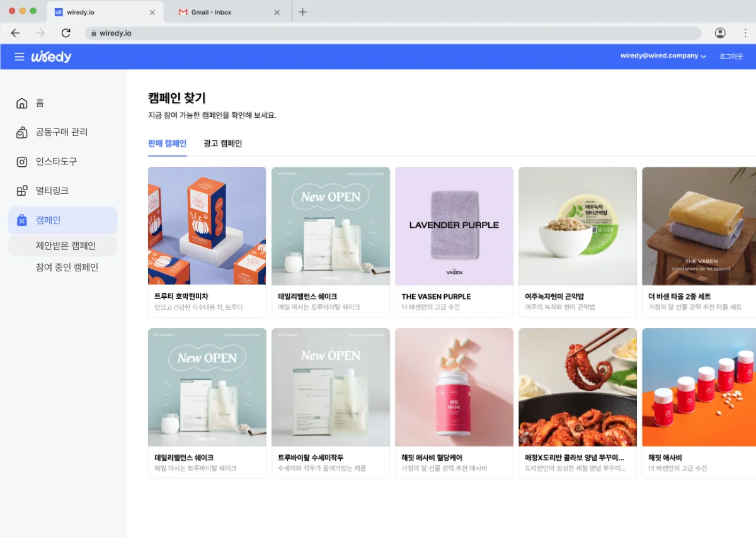
Task: Switch to 광고 캠페인 tab
Action: pyautogui.click(x=222, y=144)
